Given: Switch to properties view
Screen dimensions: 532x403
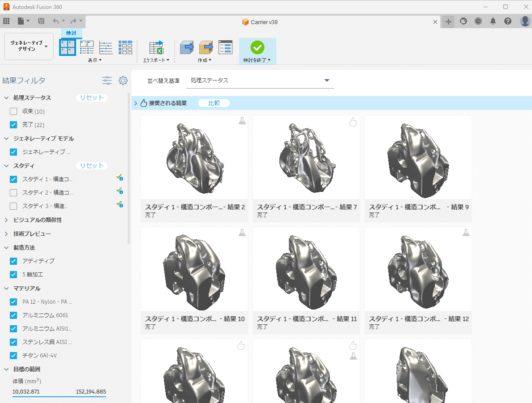Looking at the screenshot, I should pyautogui.click(x=87, y=47).
